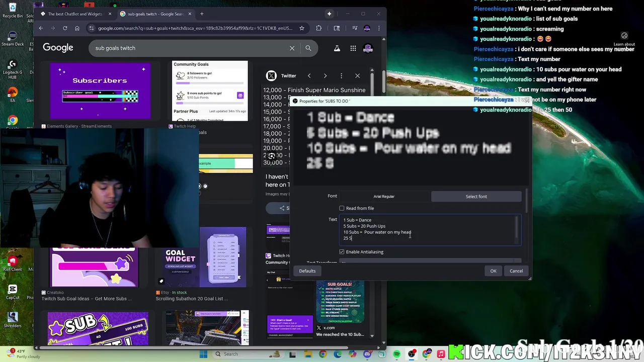Go back in Chrome browser

click(x=41, y=28)
